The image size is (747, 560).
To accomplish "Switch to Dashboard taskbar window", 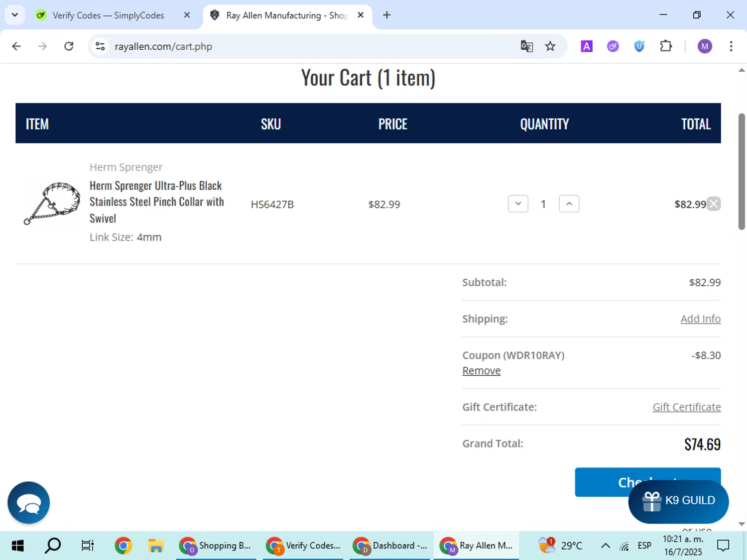I will (x=390, y=546).
